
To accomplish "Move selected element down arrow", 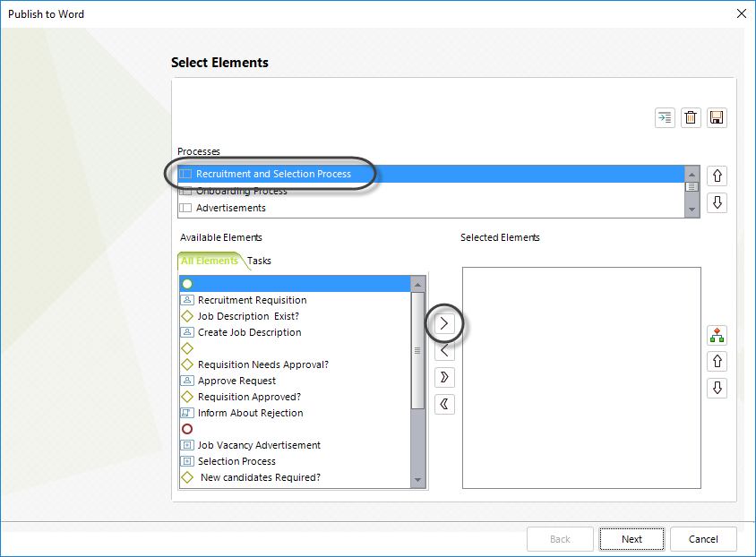I will click(x=717, y=388).
